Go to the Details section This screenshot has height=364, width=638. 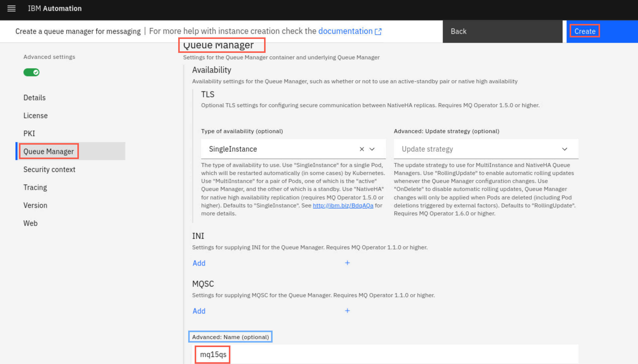point(34,97)
